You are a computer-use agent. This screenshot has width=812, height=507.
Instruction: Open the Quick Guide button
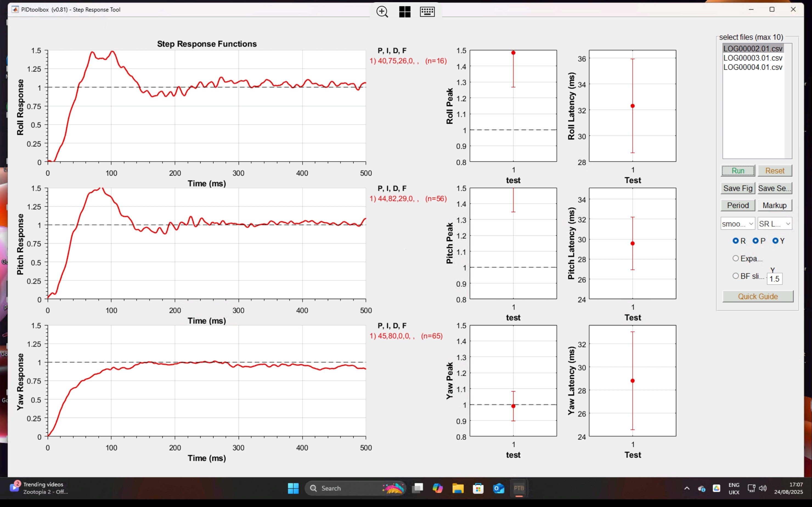[x=758, y=296]
